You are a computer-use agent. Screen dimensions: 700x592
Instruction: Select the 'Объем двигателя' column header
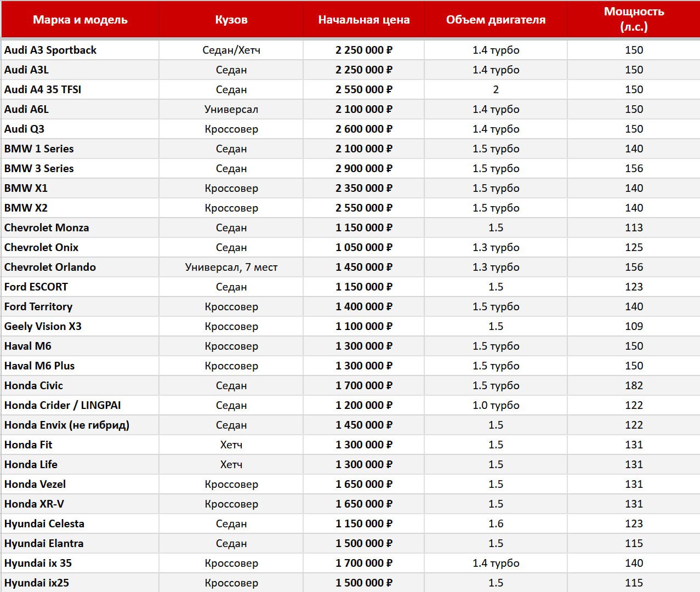coord(496,20)
